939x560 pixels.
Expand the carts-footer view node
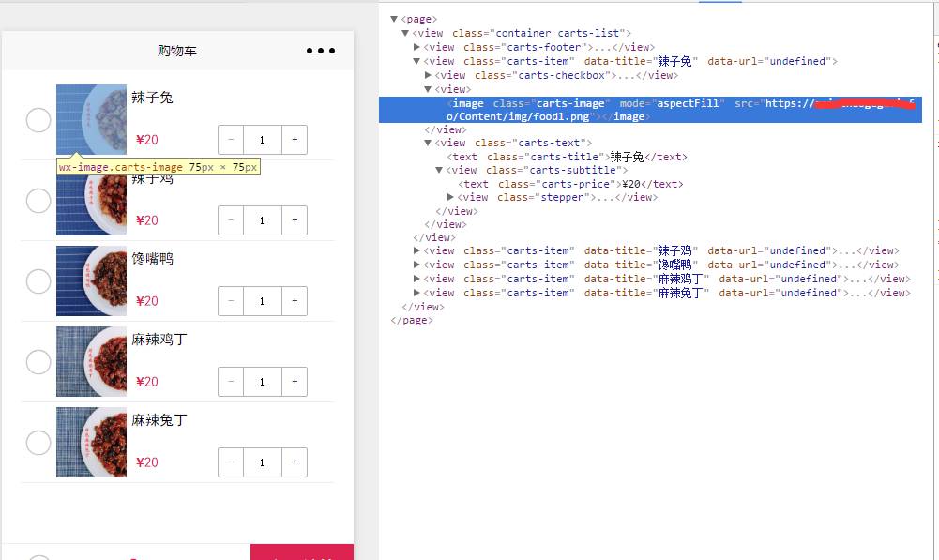click(417, 47)
